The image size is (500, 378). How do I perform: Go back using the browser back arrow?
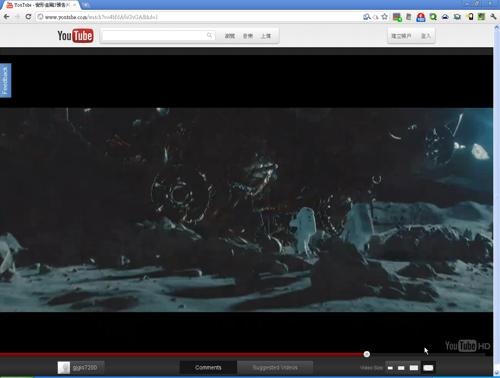pos(6,17)
